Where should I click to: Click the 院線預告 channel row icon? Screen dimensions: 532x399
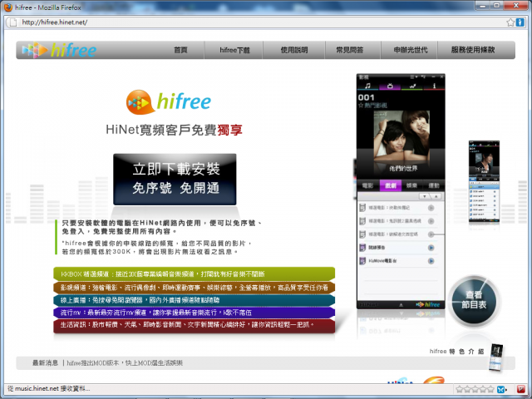click(362, 248)
